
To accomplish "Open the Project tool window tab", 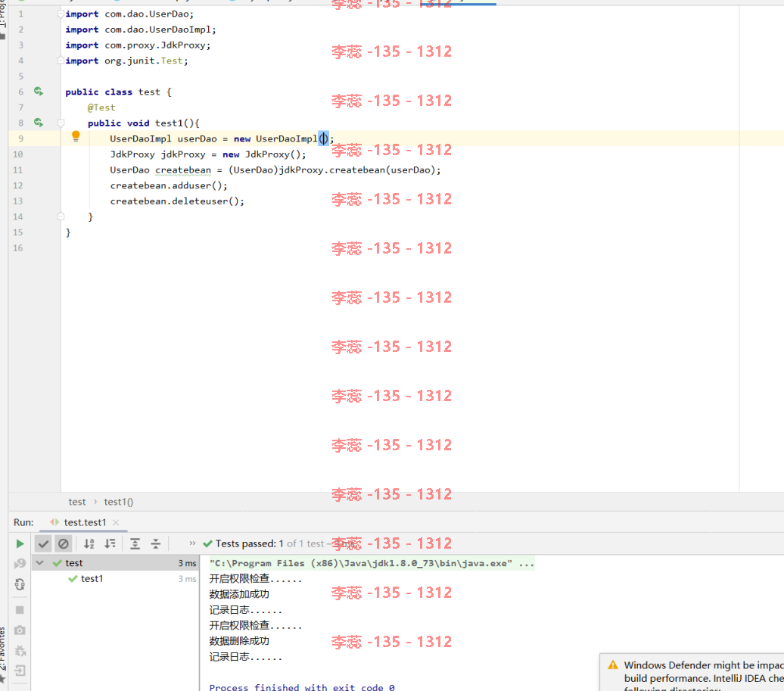I will tap(3, 14).
